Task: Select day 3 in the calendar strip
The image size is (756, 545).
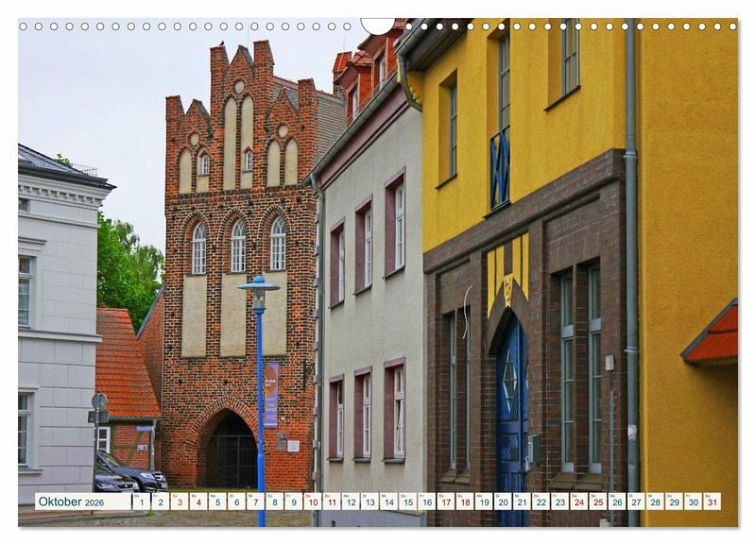Action: click(179, 502)
